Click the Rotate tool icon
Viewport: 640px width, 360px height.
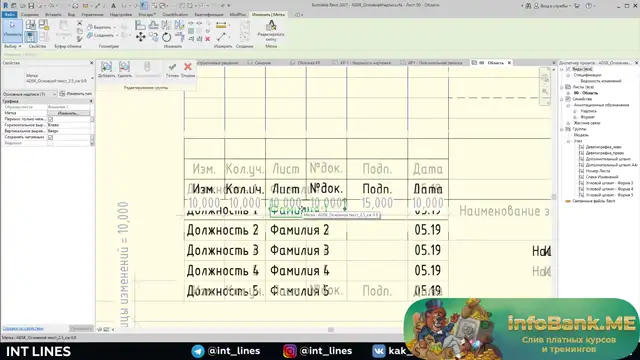167,38
